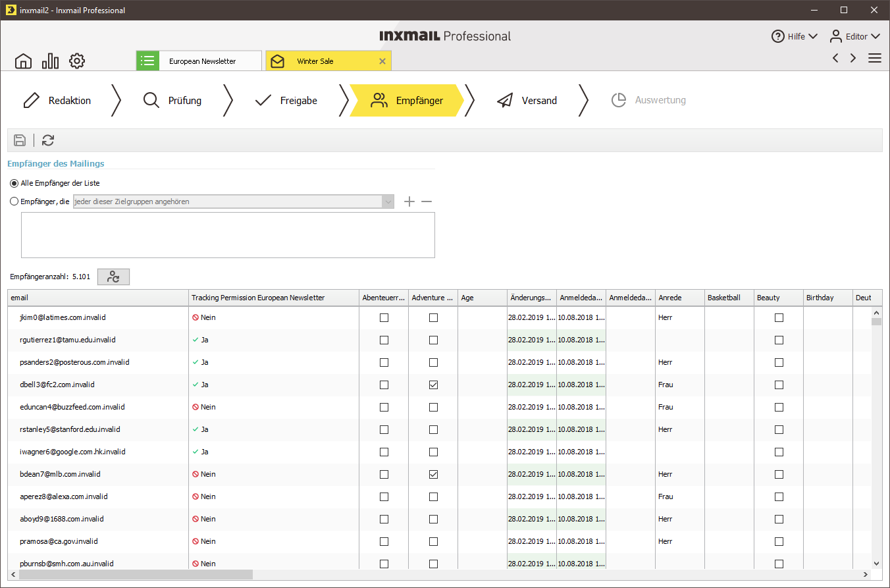The width and height of the screenshot is (890, 588).
Task: Click the magnifier icon of Prüfung step
Action: point(151,101)
